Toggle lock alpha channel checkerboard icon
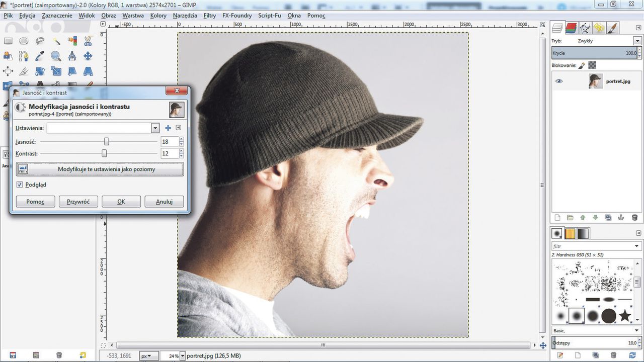Image resolution: width=644 pixels, height=362 pixels. tap(592, 65)
